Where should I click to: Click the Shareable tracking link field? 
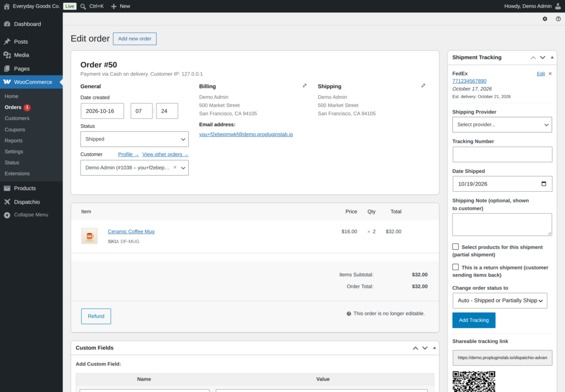click(x=502, y=358)
